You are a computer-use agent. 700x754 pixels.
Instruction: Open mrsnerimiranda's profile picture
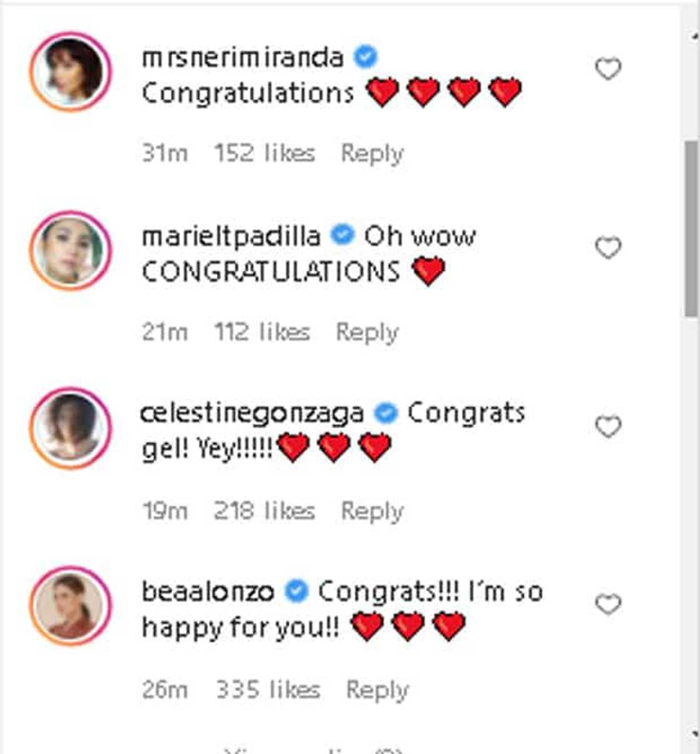tap(71, 71)
